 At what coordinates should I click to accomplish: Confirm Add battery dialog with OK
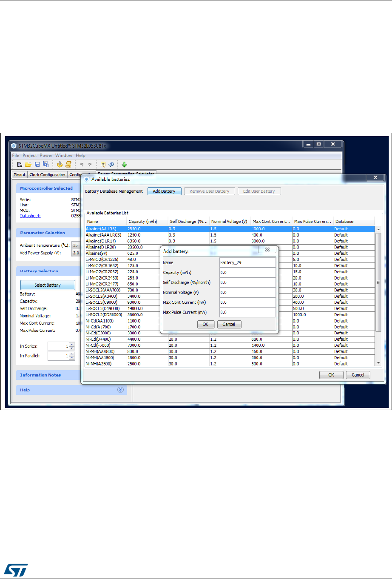(205, 324)
